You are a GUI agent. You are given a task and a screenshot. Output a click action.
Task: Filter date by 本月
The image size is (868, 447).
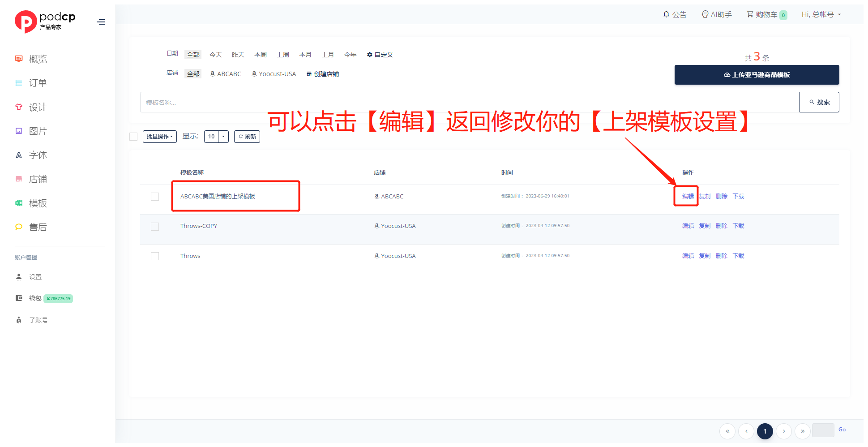tap(305, 55)
